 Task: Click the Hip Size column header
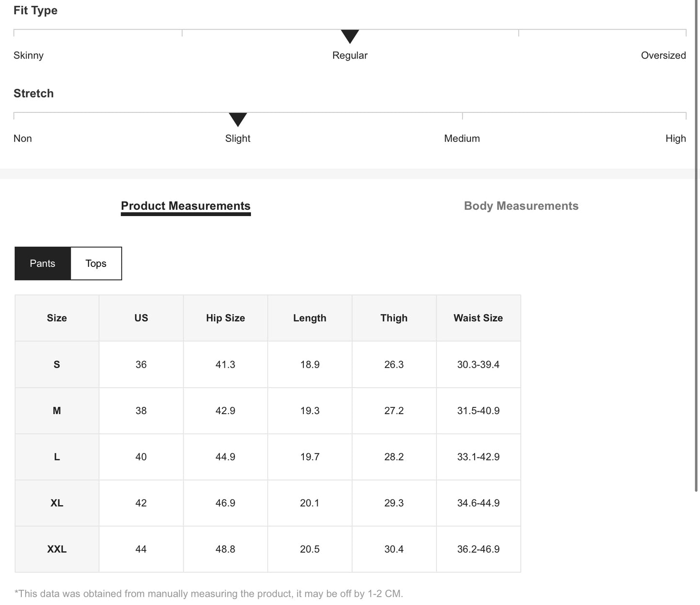click(x=225, y=318)
